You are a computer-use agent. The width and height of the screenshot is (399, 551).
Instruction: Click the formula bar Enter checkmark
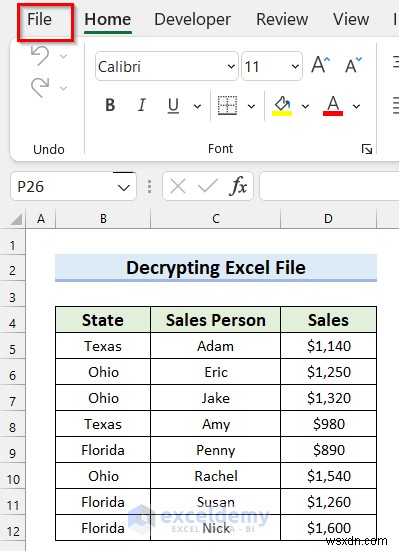pyautogui.click(x=208, y=186)
